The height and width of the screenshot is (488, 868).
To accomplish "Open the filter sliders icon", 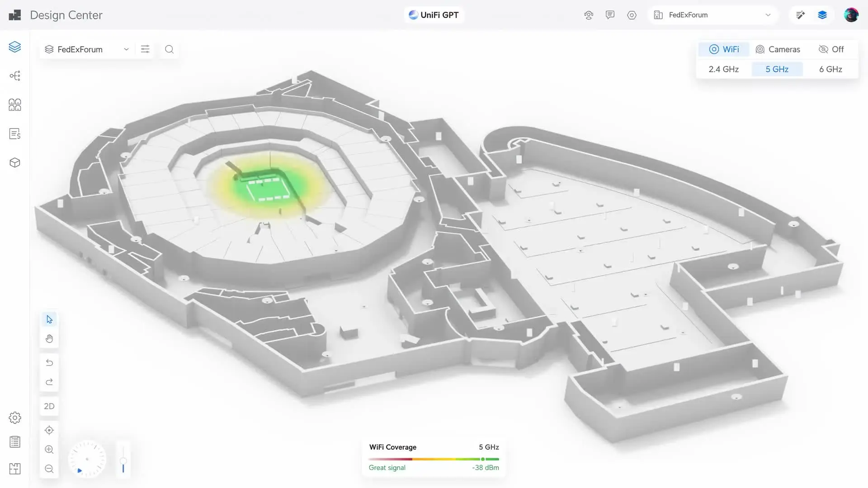I will [145, 49].
